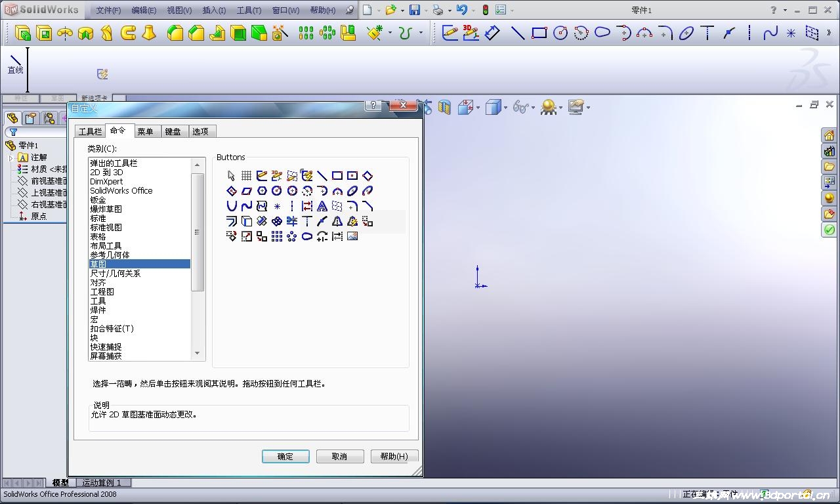Screen dimensions: 840x504
Task: Click the 确定 button
Action: pyautogui.click(x=285, y=456)
